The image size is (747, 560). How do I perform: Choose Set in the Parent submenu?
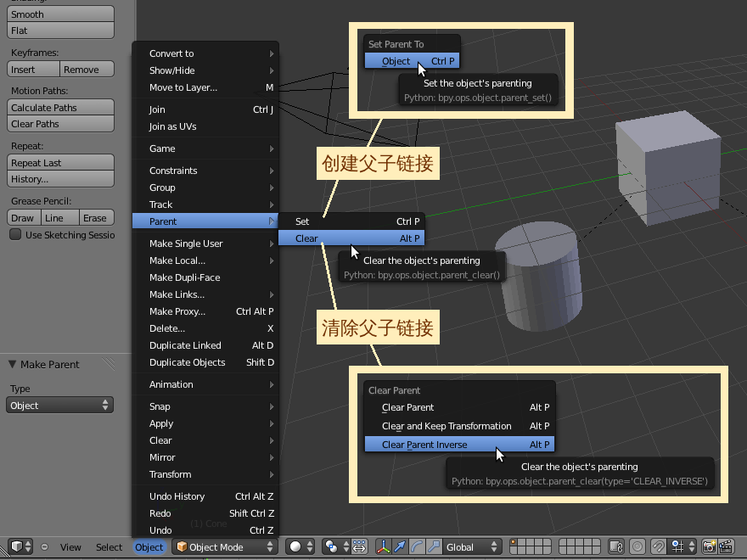click(351, 221)
